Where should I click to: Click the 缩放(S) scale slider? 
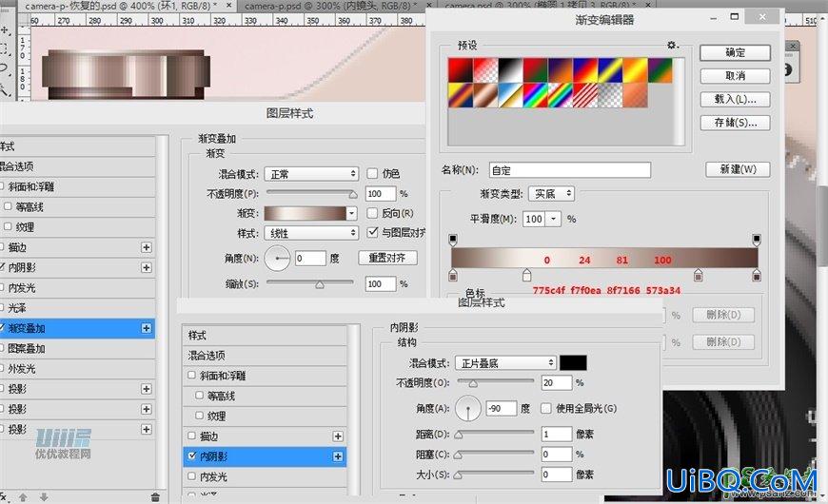[x=310, y=284]
